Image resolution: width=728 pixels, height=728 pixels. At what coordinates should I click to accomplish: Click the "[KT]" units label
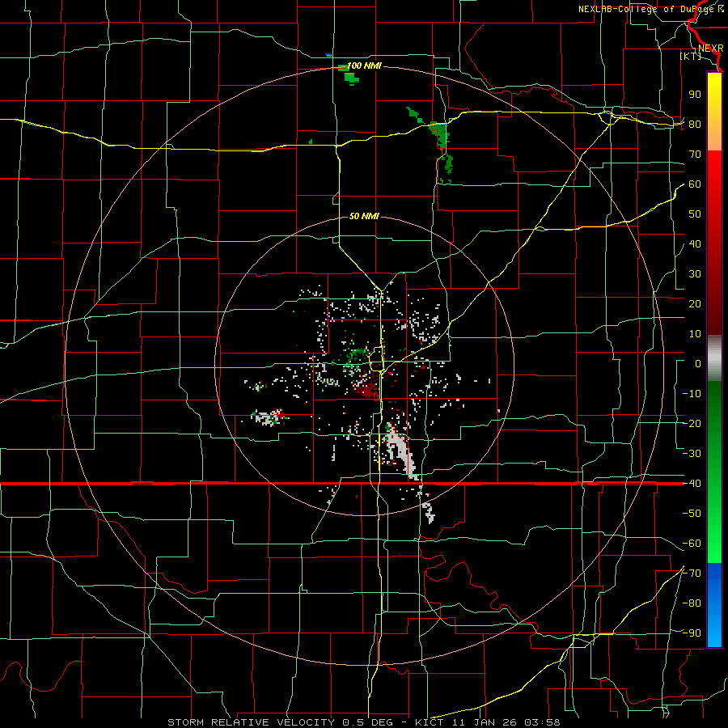coord(691,56)
